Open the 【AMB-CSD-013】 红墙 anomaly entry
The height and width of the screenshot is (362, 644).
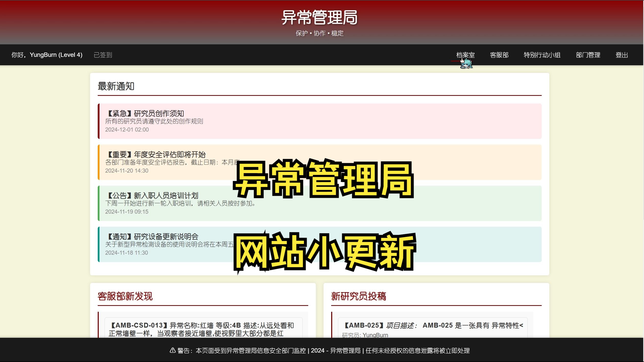(203, 328)
